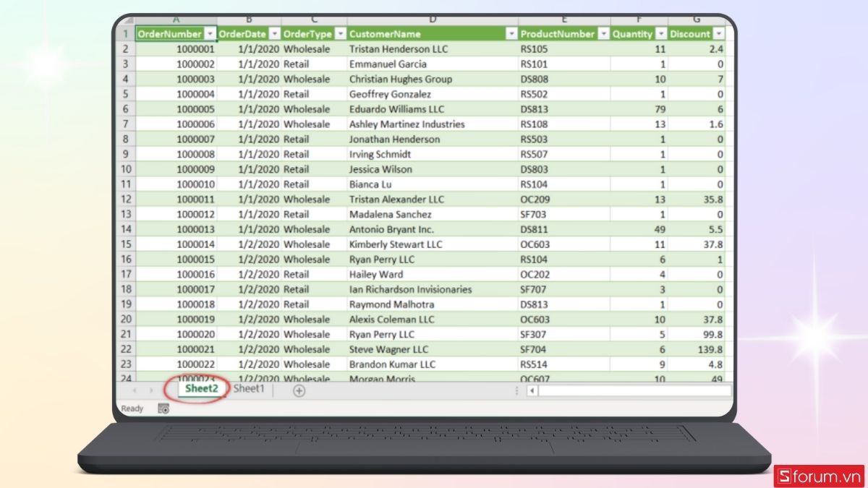Click the horizontal scrollbar track
868x488 pixels.
(x=634, y=390)
